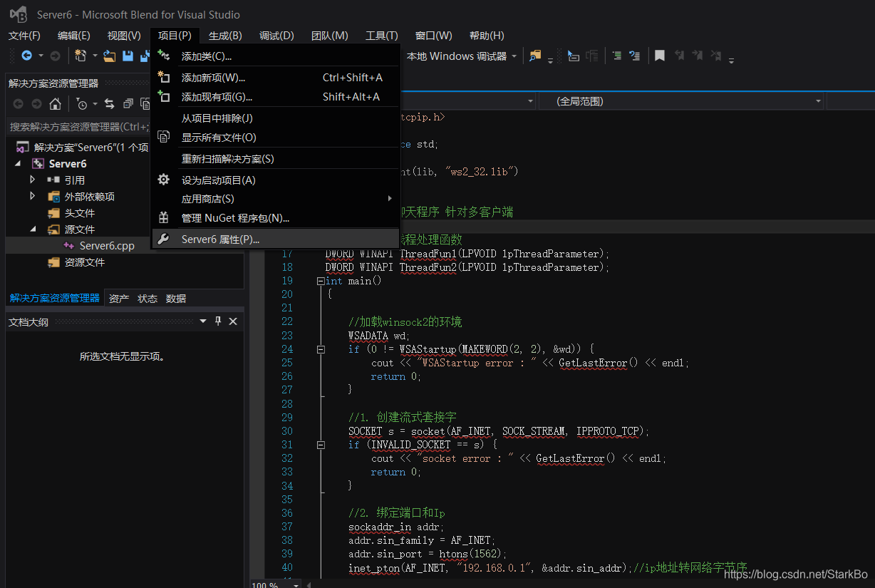Collapse the 源文件 folder node
The image size is (875, 588).
tap(32, 229)
